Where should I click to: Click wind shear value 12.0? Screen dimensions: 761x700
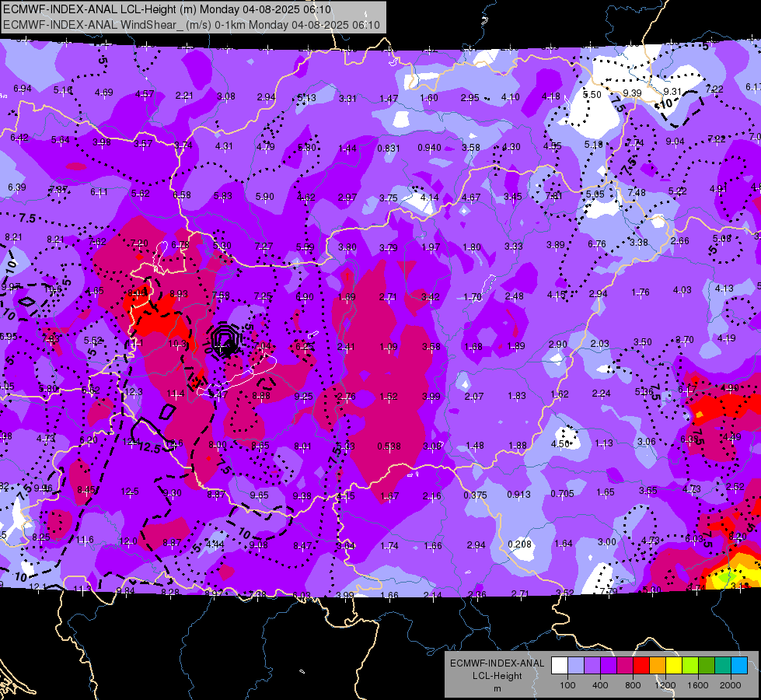point(128,541)
